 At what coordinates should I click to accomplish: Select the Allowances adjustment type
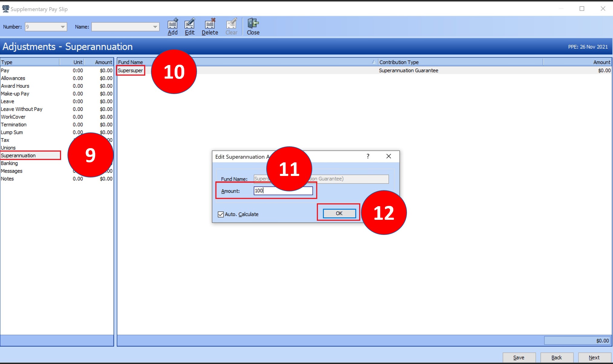[x=57, y=78]
